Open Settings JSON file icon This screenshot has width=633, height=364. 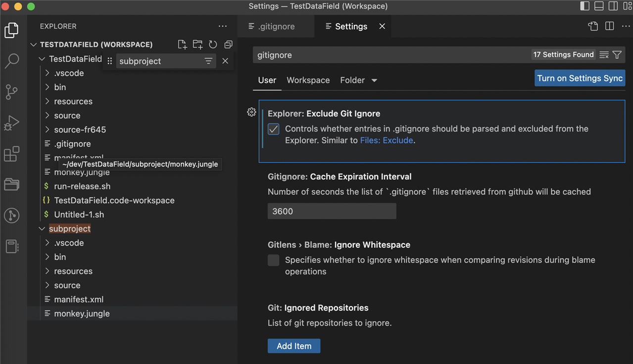pyautogui.click(x=593, y=26)
